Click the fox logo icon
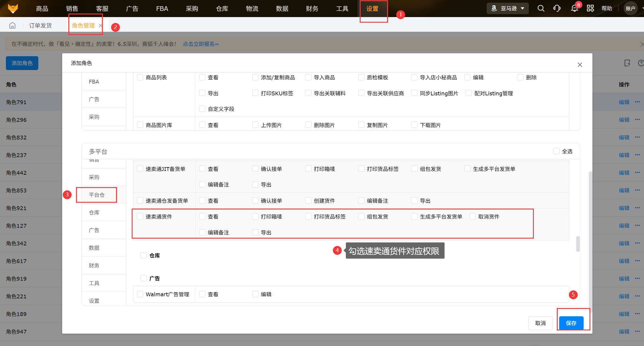 point(13,8)
